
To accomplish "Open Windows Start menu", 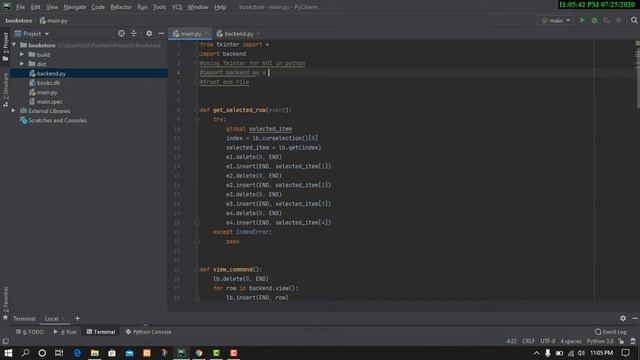I will pos(8,353).
